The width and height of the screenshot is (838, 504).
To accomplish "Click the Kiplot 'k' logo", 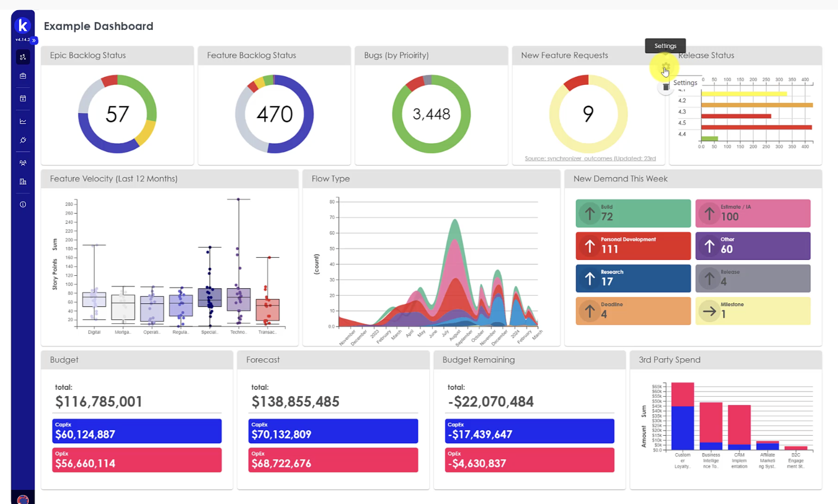I will [x=23, y=25].
